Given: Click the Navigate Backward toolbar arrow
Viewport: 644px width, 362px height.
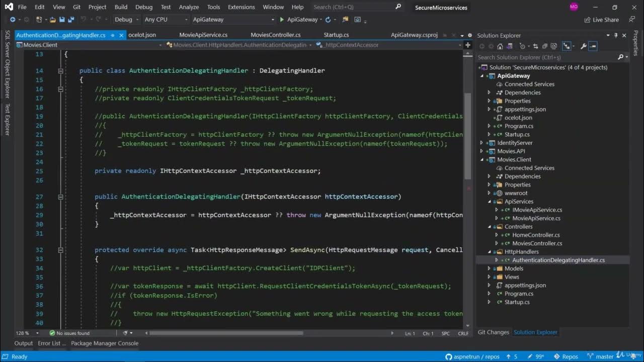Looking at the screenshot, I should pyautogui.click(x=13, y=20).
